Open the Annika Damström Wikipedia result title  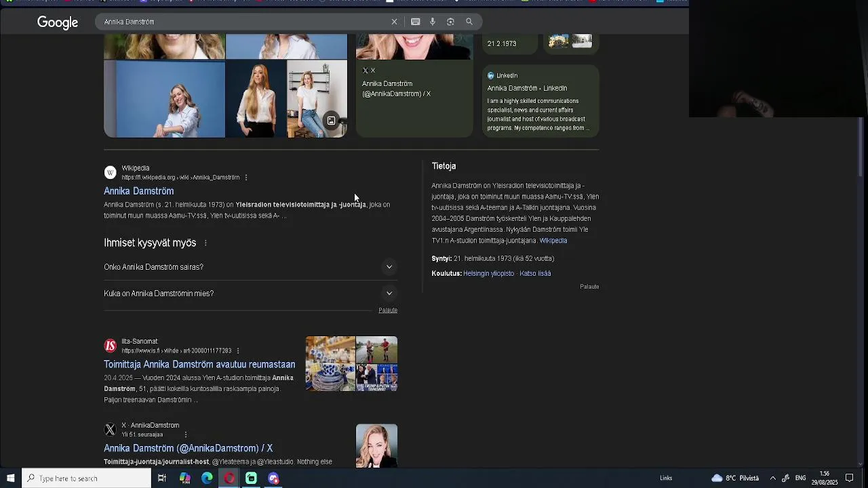[139, 191]
